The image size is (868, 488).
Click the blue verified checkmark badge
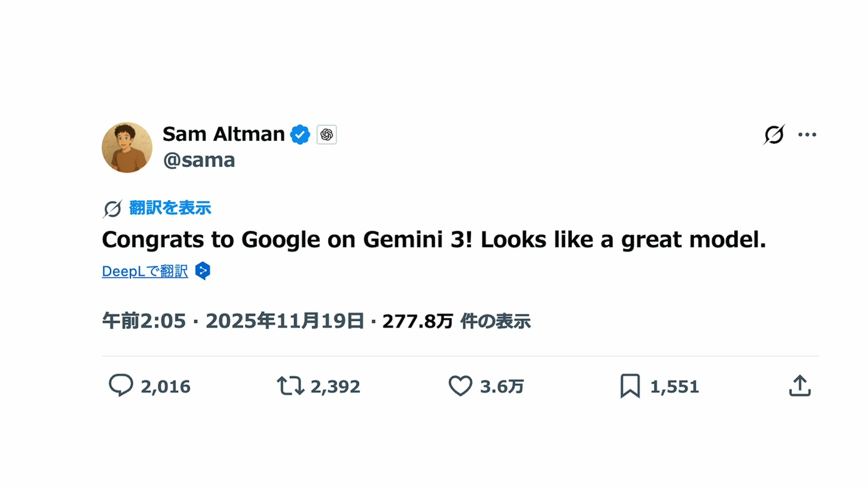[x=300, y=135]
